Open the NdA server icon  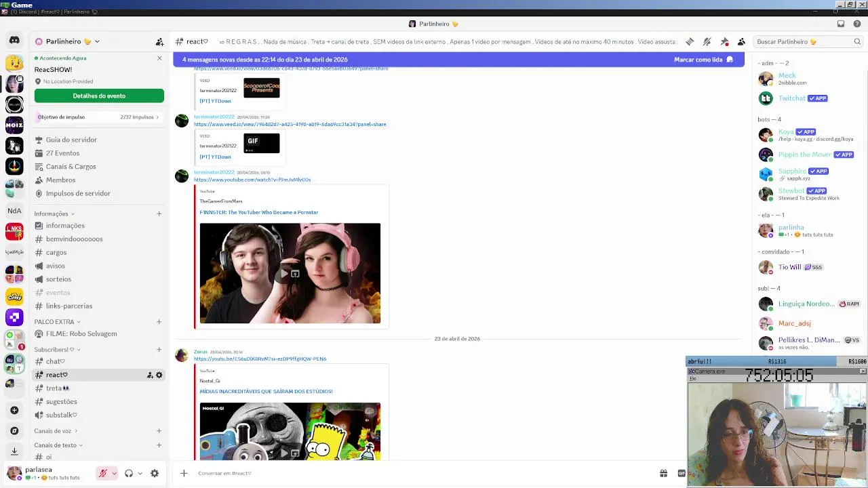click(14, 211)
